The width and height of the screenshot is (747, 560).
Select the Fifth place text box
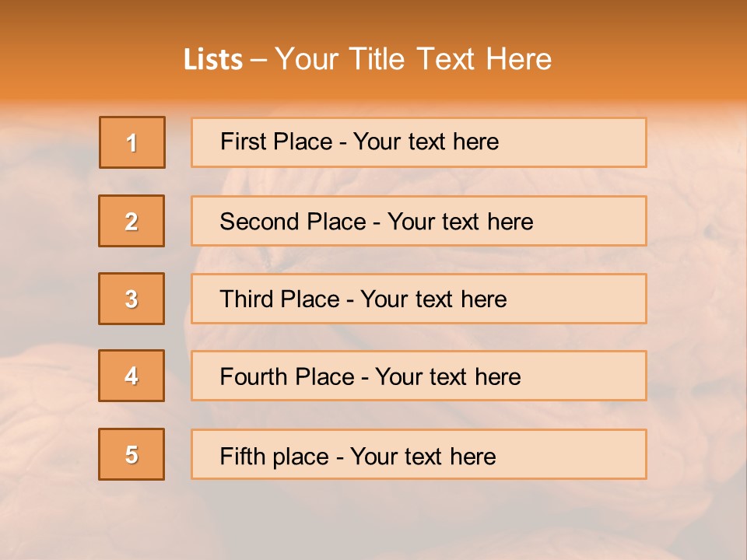(x=419, y=454)
